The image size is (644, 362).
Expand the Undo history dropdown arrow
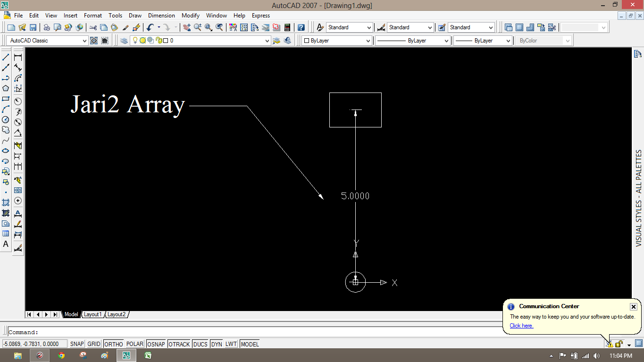click(x=159, y=27)
